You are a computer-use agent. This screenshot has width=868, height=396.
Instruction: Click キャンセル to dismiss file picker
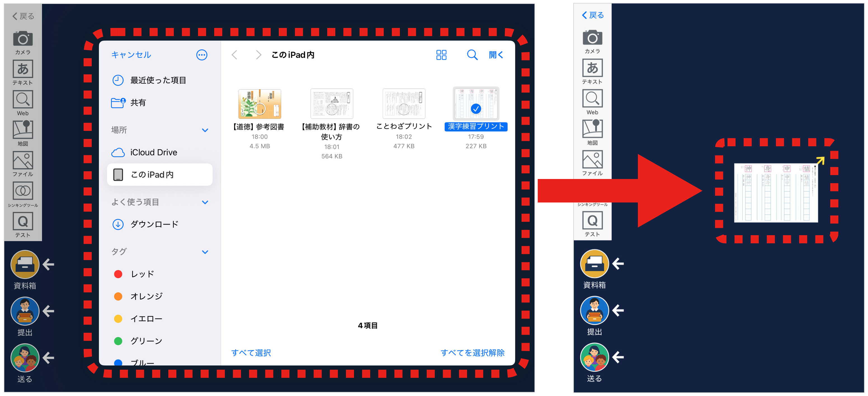[131, 55]
